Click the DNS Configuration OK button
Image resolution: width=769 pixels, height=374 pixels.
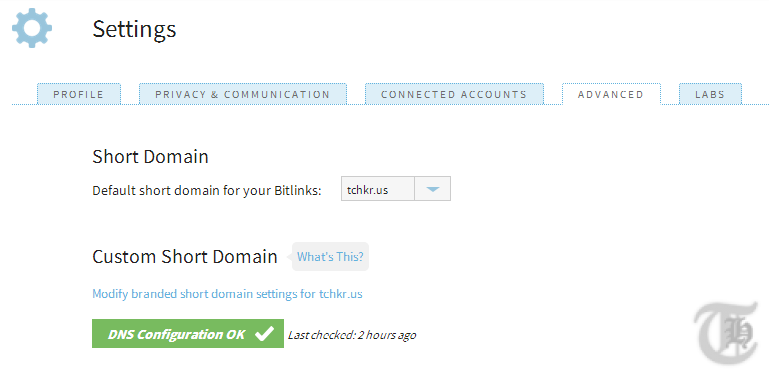(x=188, y=334)
